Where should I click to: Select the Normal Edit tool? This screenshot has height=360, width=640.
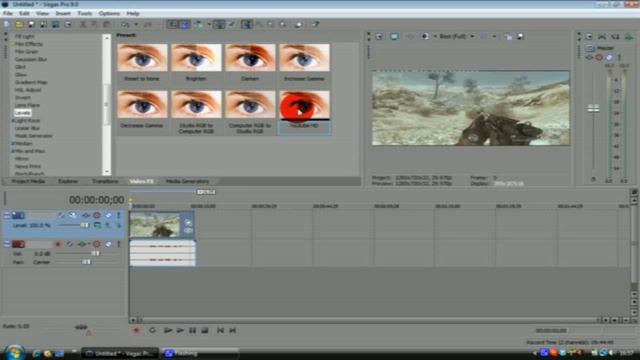(x=247, y=24)
